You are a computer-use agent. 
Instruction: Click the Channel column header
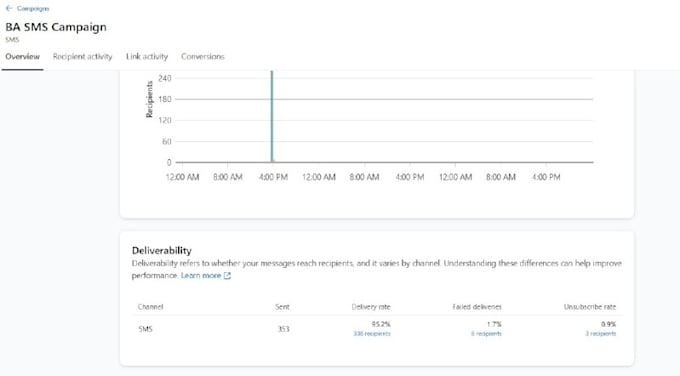pos(150,307)
